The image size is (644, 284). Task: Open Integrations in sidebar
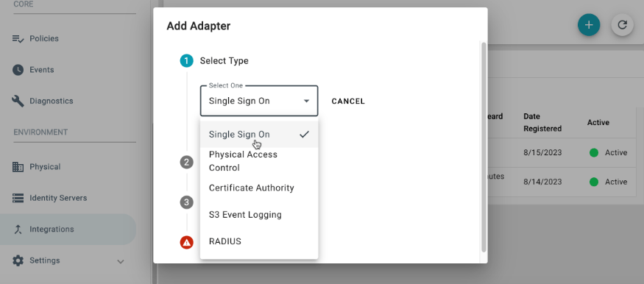(52, 230)
